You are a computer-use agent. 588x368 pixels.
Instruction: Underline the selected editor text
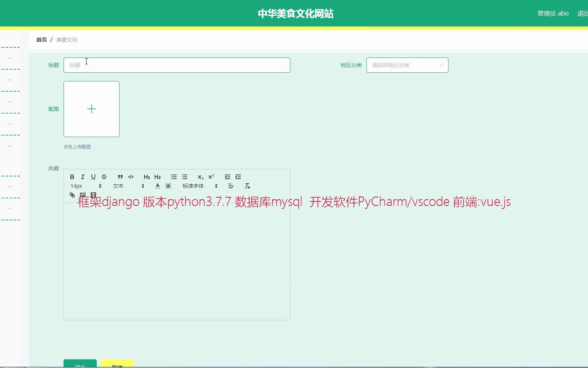click(93, 177)
